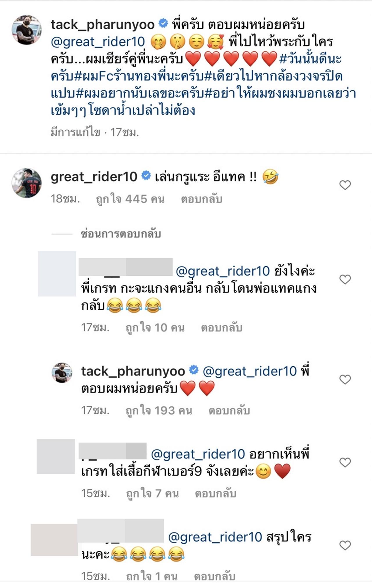Like the comment mentioning "เบอร์9"
The width and height of the screenshot is (372, 588).
(345, 462)
